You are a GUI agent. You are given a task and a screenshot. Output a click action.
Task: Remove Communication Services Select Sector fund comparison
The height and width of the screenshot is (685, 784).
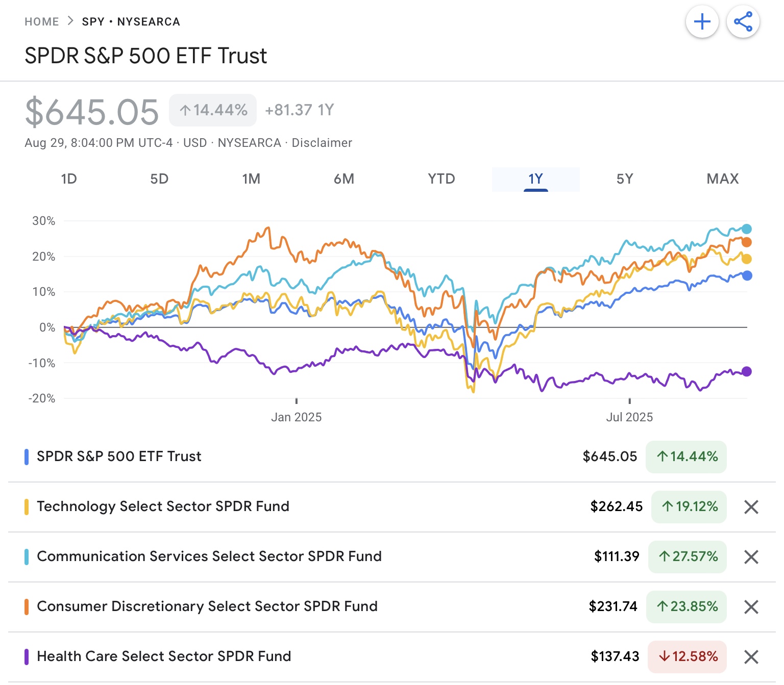coord(751,557)
